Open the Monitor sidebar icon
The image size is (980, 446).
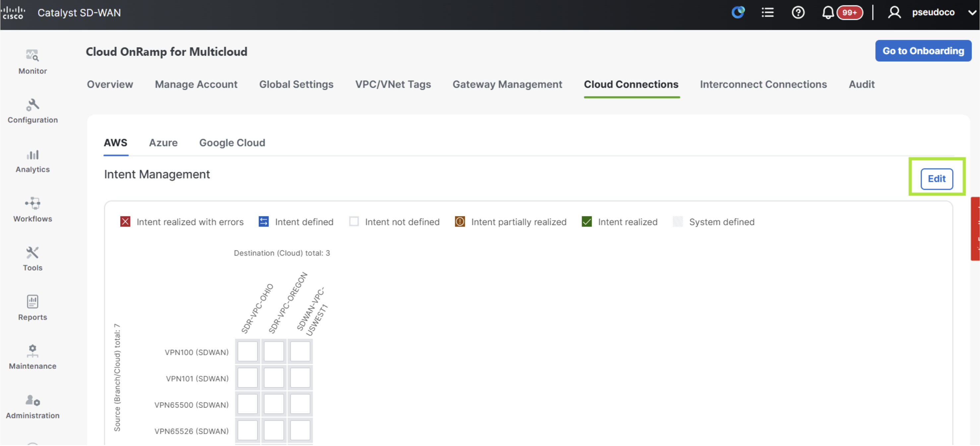click(32, 56)
